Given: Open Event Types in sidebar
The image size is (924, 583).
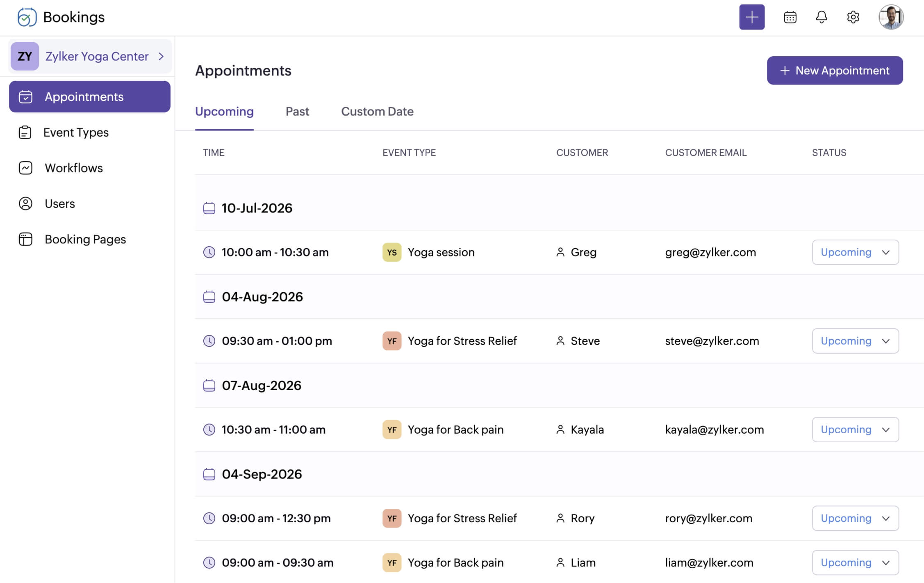Looking at the screenshot, I should pos(76,133).
